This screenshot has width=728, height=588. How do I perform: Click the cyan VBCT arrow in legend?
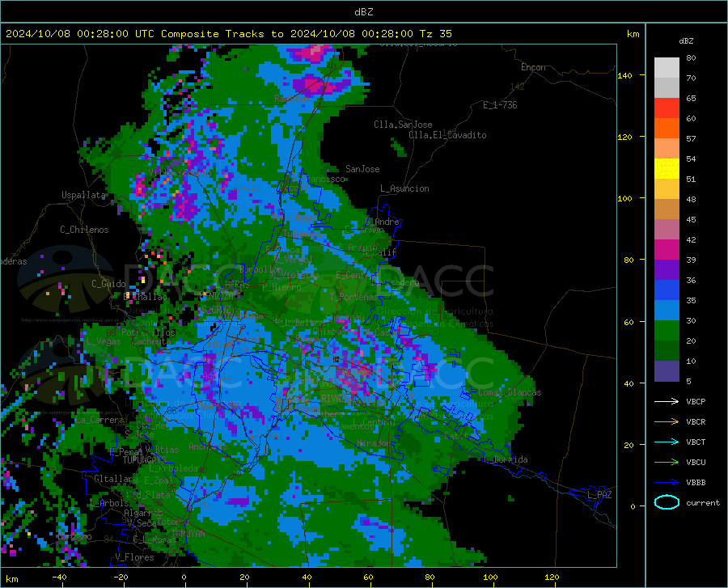click(x=667, y=442)
